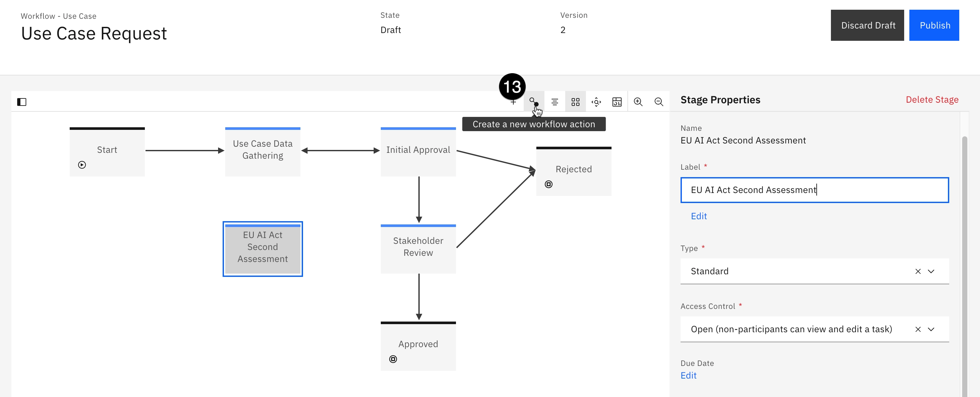
Task: Click the dashboard report toolbar icon
Action: 617,102
